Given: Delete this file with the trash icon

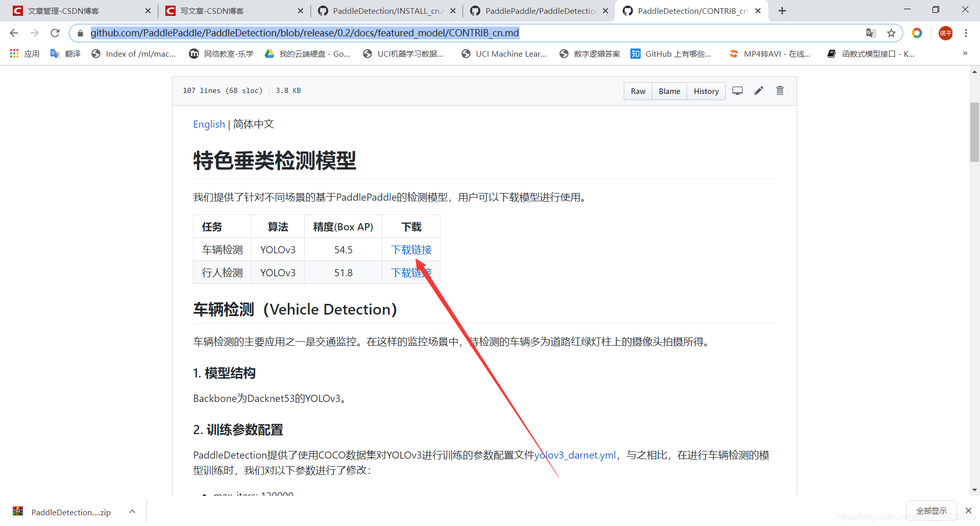Looking at the screenshot, I should tap(780, 91).
